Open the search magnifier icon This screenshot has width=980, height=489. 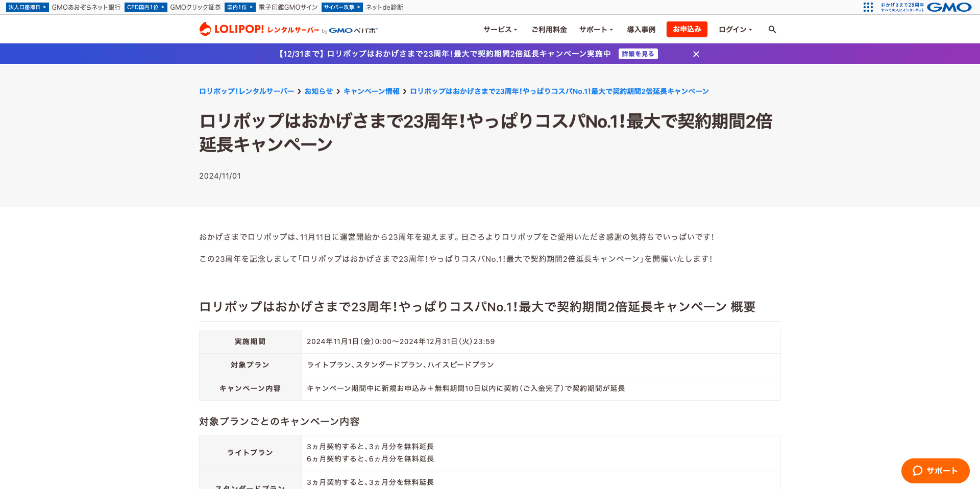[772, 30]
